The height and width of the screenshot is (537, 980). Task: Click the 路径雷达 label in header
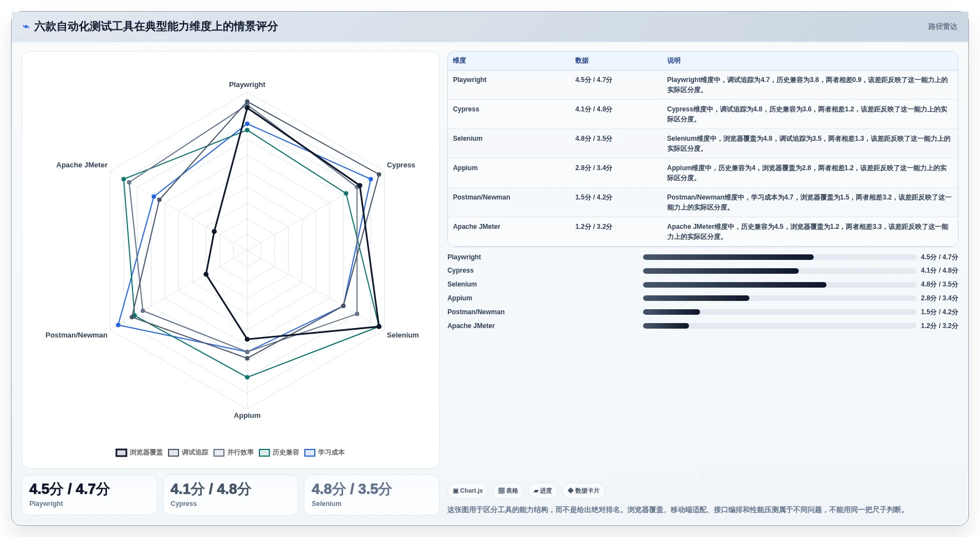click(x=942, y=27)
